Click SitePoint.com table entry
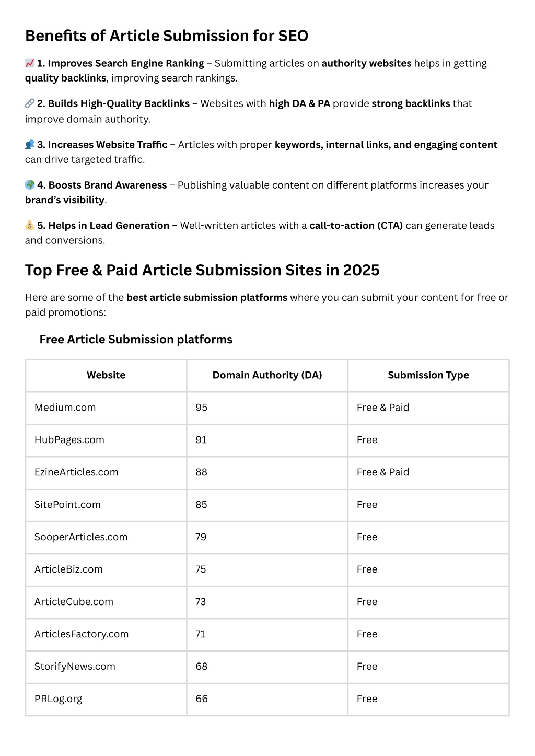This screenshot has width=535, height=756. (x=67, y=505)
